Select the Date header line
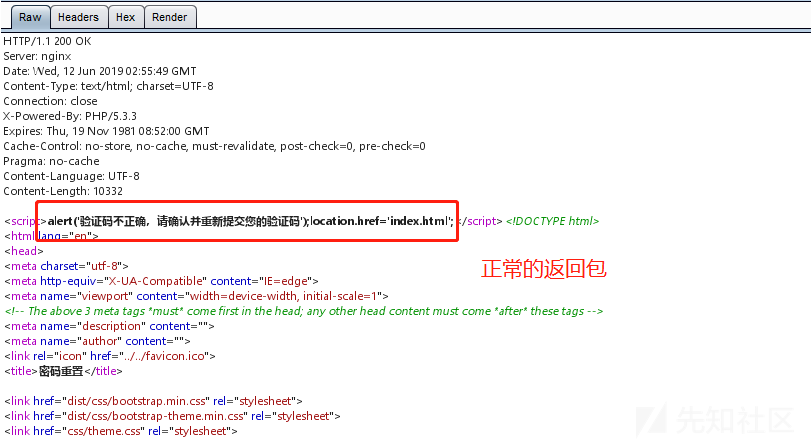This screenshot has height=442, width=811. tap(100, 71)
